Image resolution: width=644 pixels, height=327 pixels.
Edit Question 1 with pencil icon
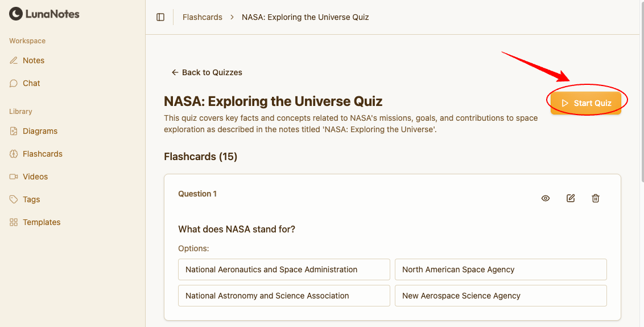pyautogui.click(x=571, y=198)
